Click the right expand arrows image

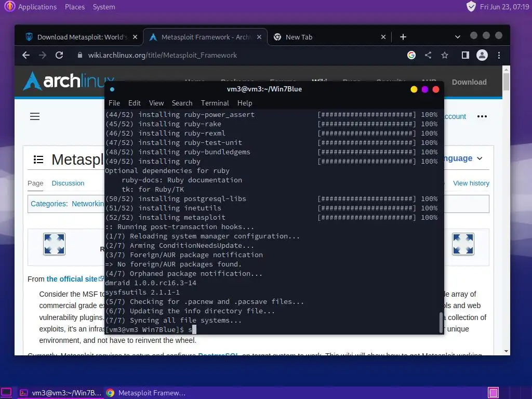coord(463,244)
